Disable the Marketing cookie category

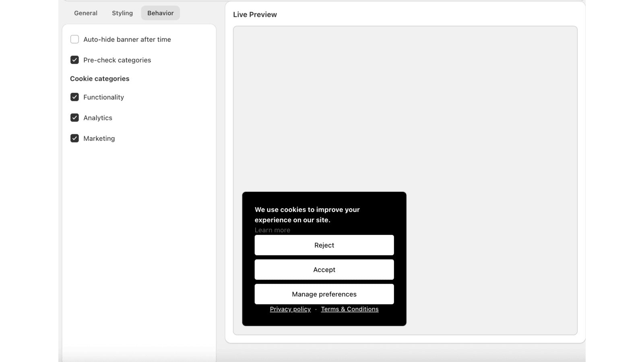pyautogui.click(x=74, y=138)
